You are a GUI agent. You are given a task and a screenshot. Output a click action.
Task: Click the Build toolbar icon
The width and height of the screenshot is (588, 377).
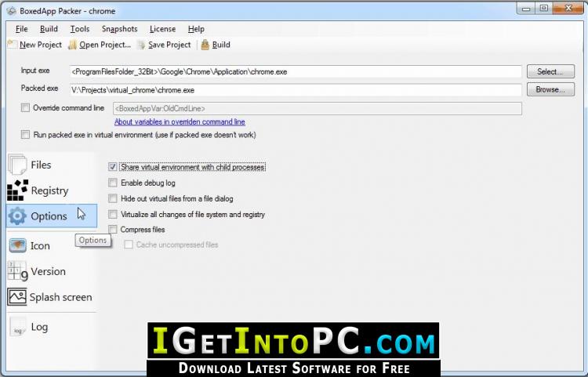(x=205, y=45)
